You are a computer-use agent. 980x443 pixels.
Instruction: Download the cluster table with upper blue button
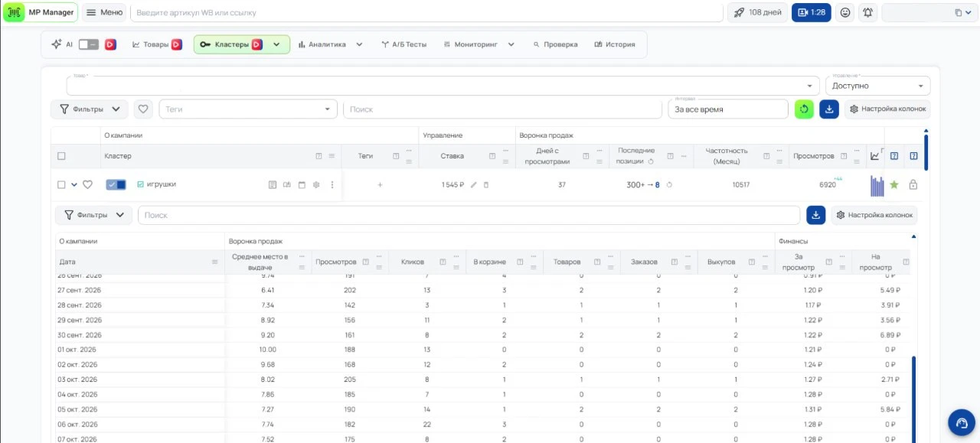coord(829,109)
